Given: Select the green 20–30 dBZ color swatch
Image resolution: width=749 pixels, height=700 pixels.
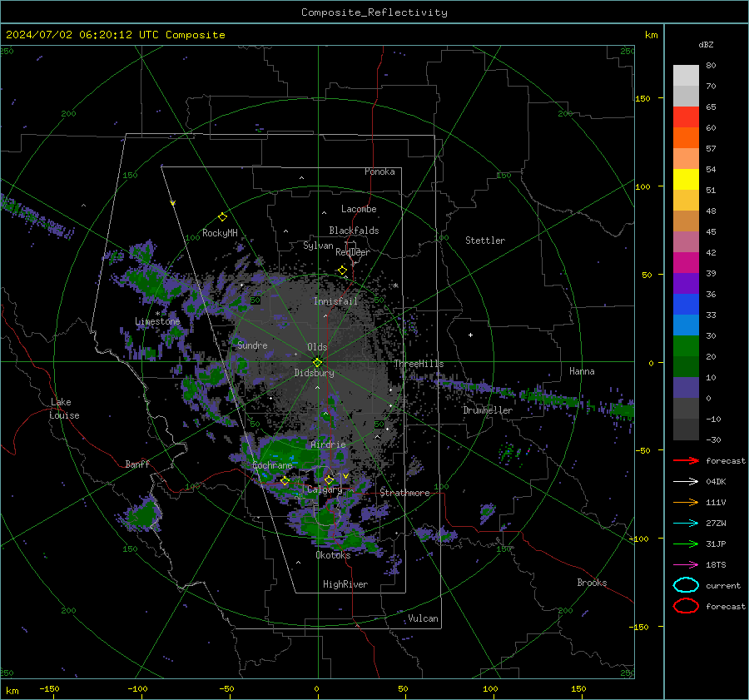Looking at the screenshot, I should click(x=686, y=346).
